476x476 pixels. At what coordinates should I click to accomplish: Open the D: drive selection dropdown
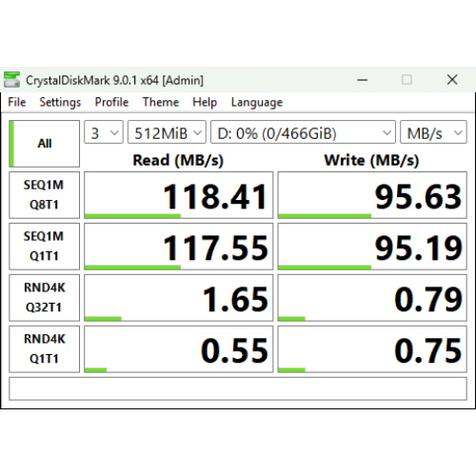[x=303, y=132]
